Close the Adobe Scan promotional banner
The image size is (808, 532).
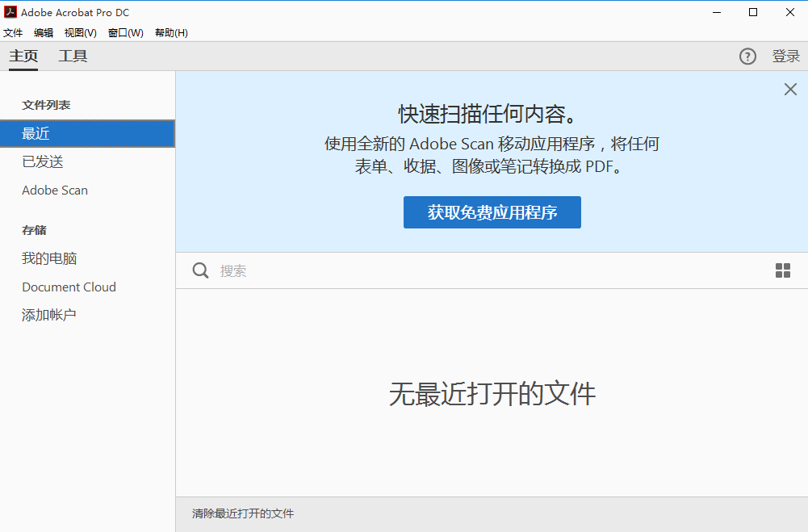point(790,90)
